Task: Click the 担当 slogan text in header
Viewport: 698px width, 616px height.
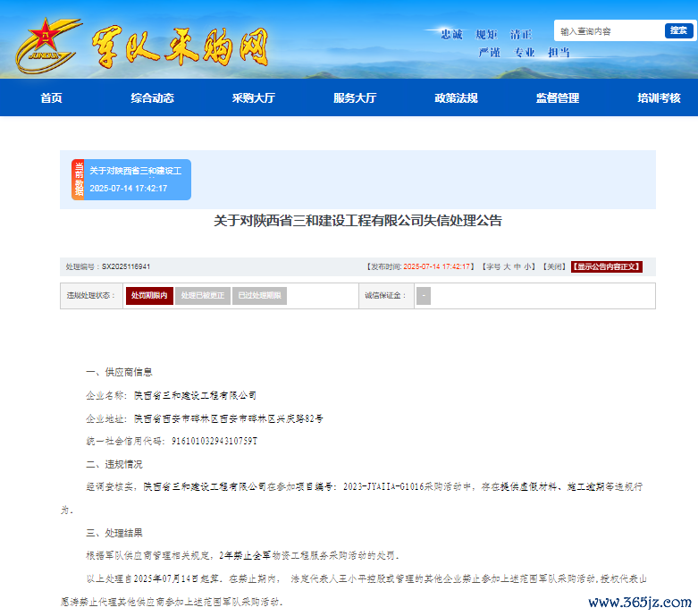Action: click(x=559, y=53)
